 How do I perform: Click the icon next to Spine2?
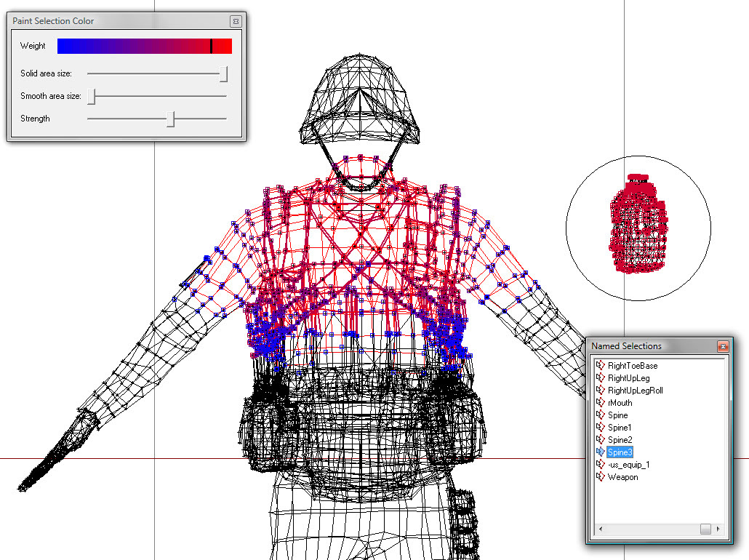(600, 440)
